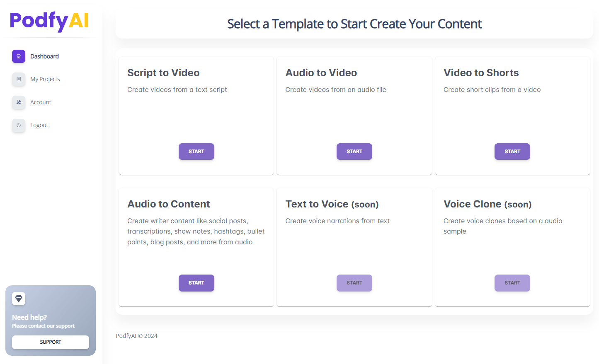Select Logout from the sidebar

pos(39,125)
